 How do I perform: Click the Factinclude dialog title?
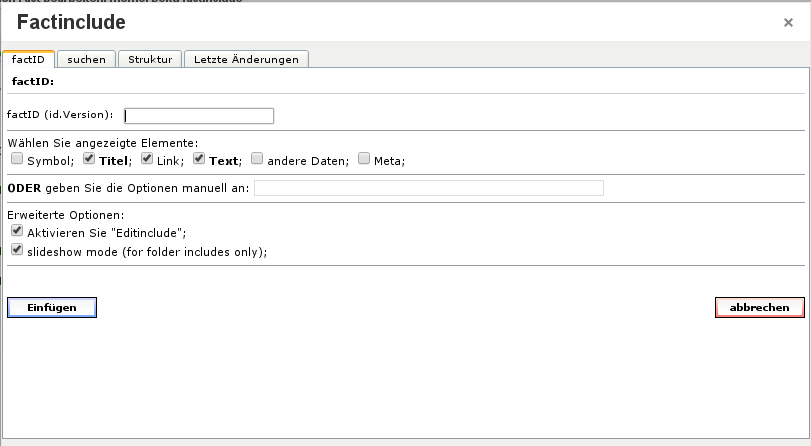71,22
